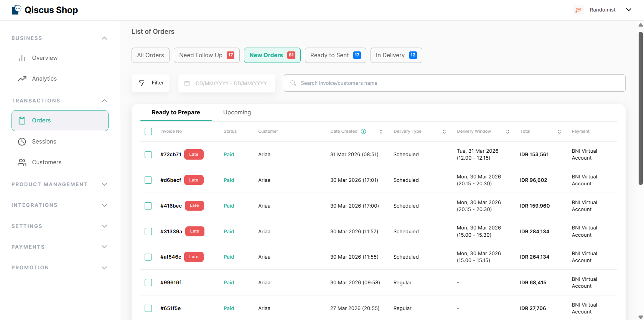Click the Customers people icon
Image resolution: width=644 pixels, height=320 pixels.
click(x=22, y=162)
